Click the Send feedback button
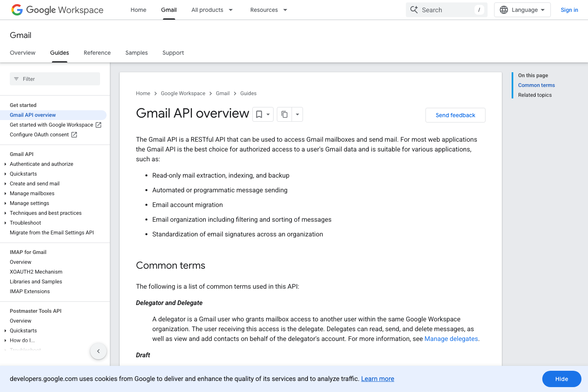This screenshot has width=588, height=392. 455,115
